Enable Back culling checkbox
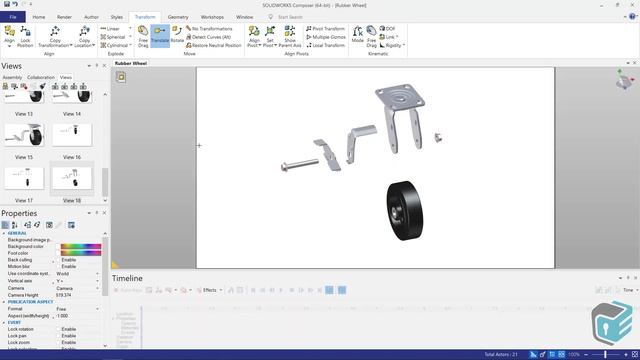Viewport: 640px width, 360px height. (58, 260)
